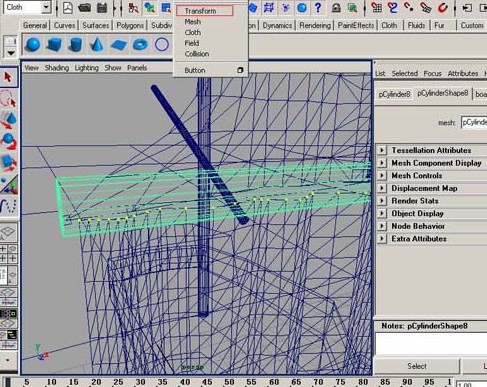Open viewport Shading menu
487x387 pixels.
click(x=57, y=68)
